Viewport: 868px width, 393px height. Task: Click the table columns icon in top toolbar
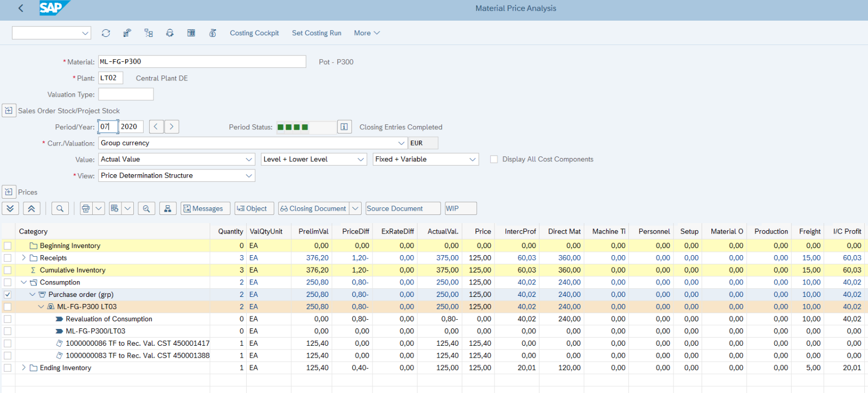(191, 33)
